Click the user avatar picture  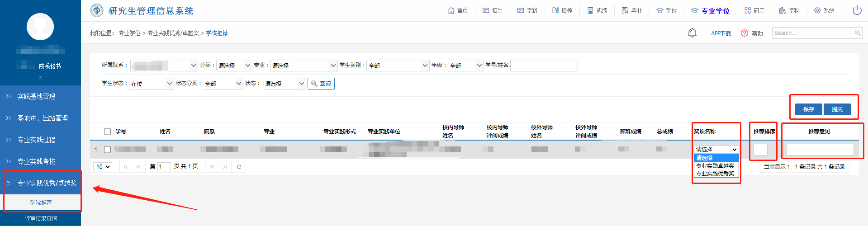click(x=40, y=27)
